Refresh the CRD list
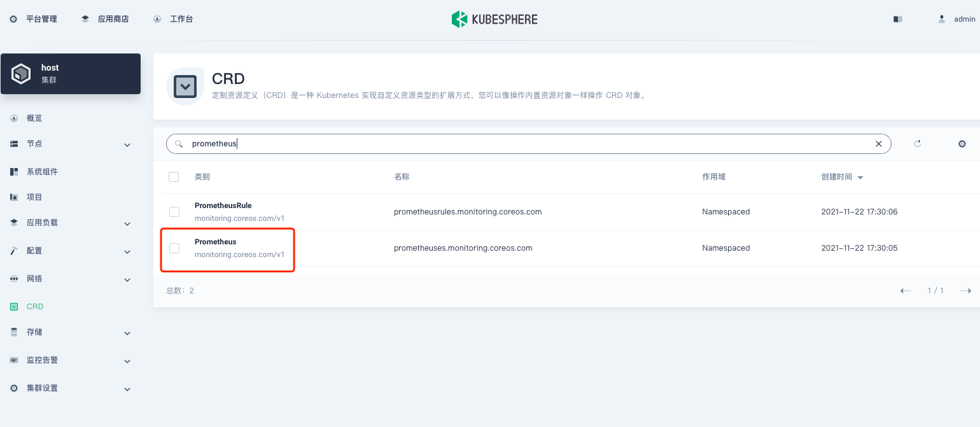The height and width of the screenshot is (427, 980). [918, 144]
